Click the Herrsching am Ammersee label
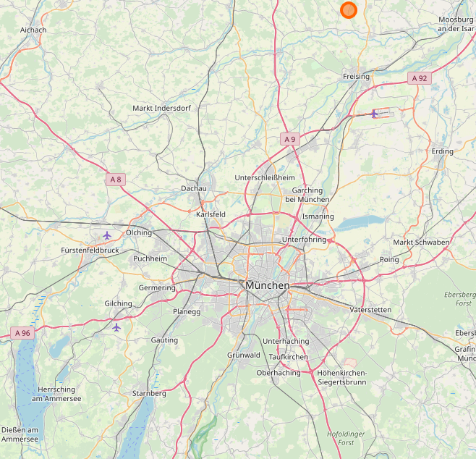 pos(56,394)
